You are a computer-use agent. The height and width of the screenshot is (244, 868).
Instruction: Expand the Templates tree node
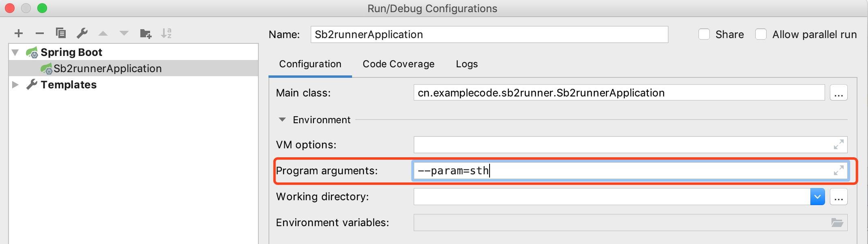(x=15, y=85)
